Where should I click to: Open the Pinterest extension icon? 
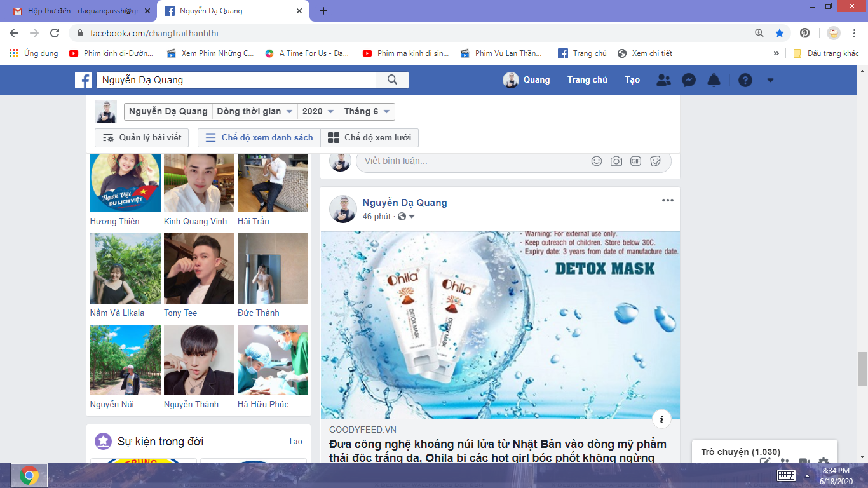[805, 33]
